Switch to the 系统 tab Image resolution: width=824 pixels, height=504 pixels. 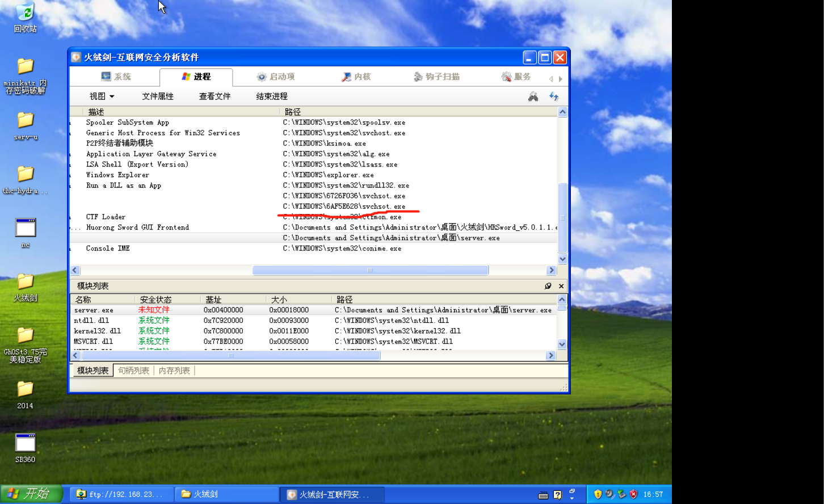(x=116, y=77)
